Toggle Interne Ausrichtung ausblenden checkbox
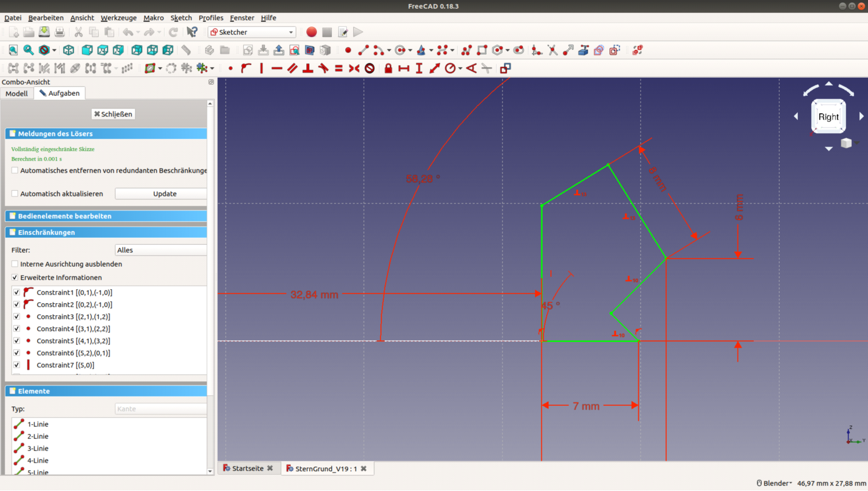The height and width of the screenshot is (491, 868). [x=15, y=264]
